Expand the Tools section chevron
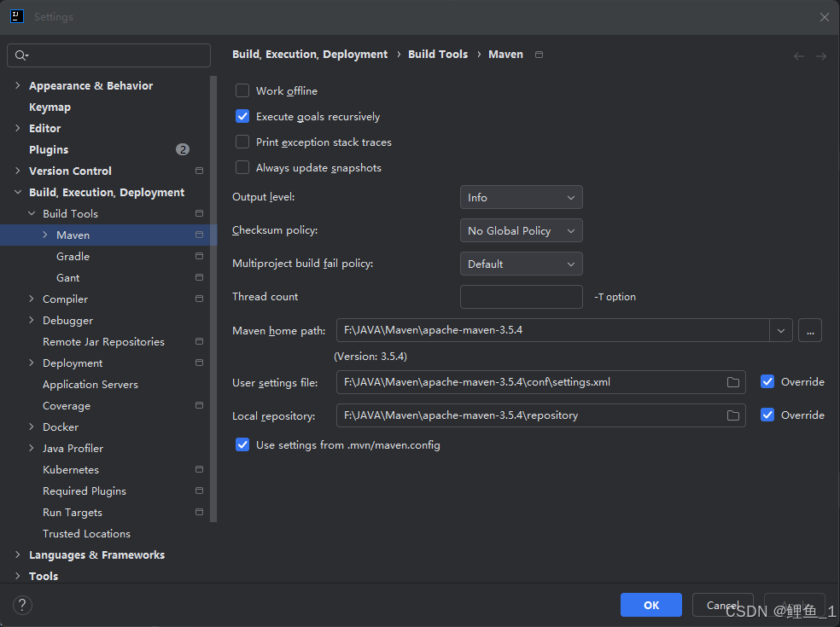The height and width of the screenshot is (627, 840). 18,576
